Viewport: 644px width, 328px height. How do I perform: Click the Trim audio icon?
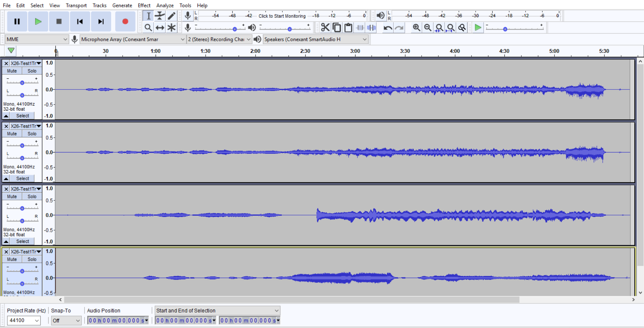tap(360, 27)
